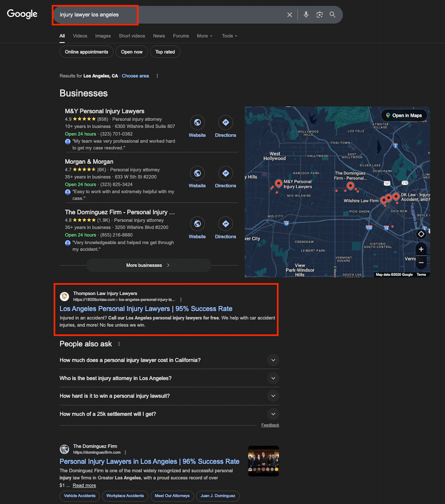Open M&Y Personal Injury Lawyers business listing
The width and height of the screenshot is (445, 504).
pyautogui.click(x=105, y=111)
